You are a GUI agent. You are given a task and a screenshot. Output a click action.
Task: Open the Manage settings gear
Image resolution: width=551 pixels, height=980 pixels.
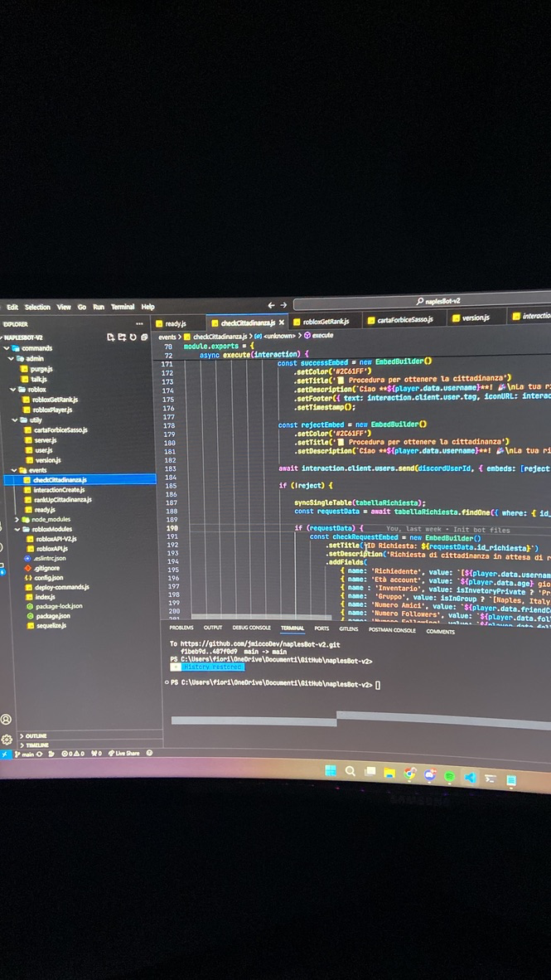tap(7, 739)
